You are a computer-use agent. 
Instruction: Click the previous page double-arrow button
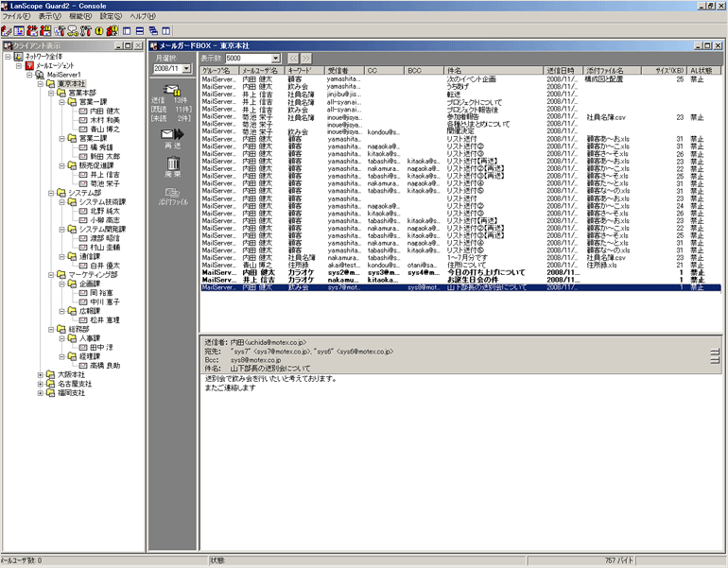pos(293,58)
